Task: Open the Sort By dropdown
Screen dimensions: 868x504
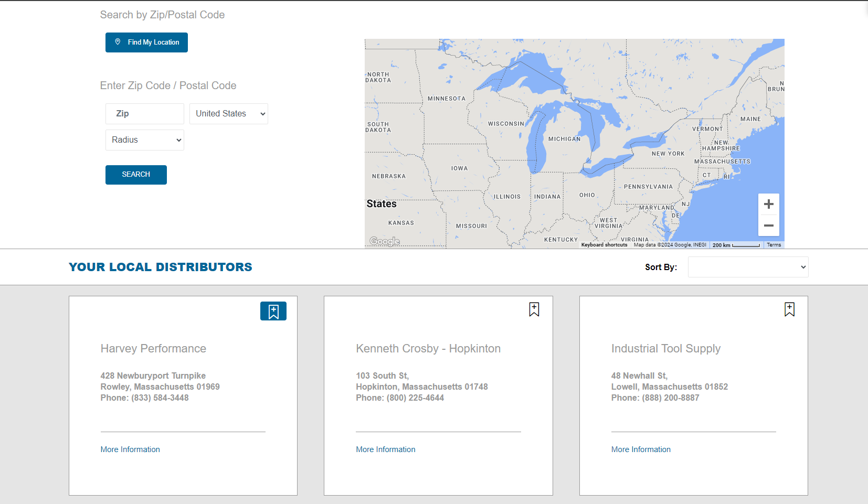Action: 748,267
